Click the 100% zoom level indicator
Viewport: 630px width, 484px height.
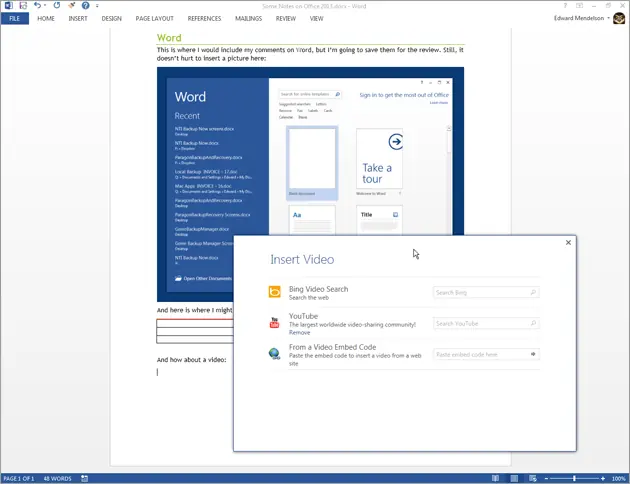[618, 478]
